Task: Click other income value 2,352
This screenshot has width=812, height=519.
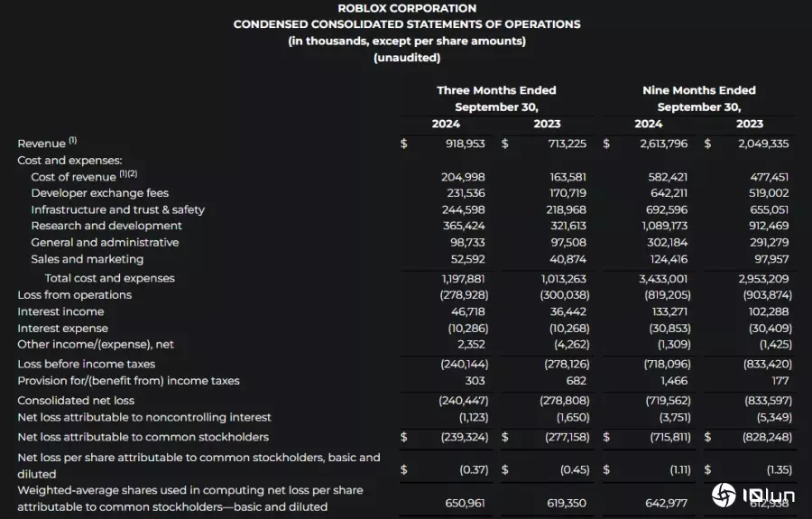Action: click(471, 345)
